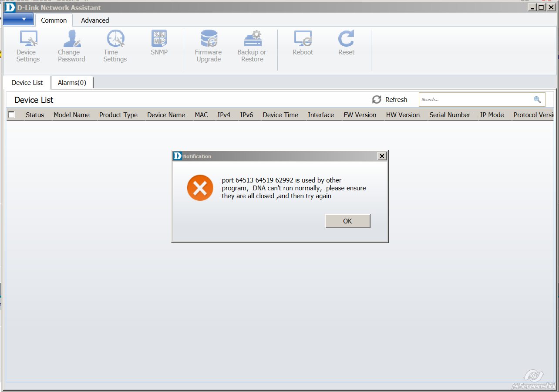Click the D-Link logo in the title bar
This screenshot has height=392, width=559.
coord(10,7)
